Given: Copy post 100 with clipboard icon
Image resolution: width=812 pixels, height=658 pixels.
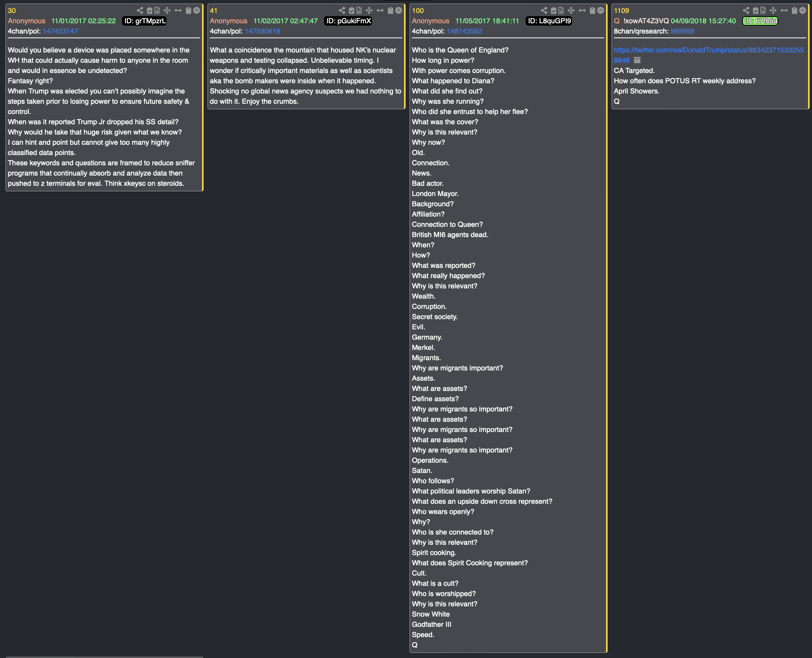Looking at the screenshot, I should pos(593,11).
